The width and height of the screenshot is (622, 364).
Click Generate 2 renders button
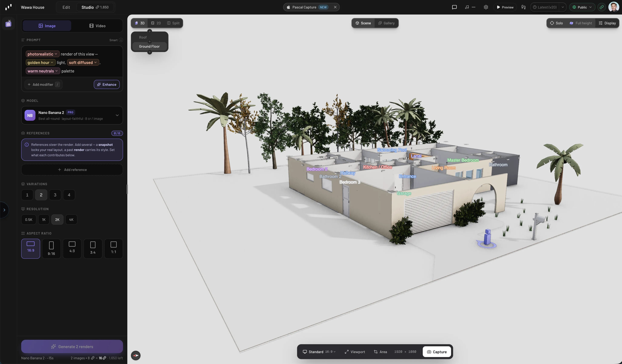point(72,346)
